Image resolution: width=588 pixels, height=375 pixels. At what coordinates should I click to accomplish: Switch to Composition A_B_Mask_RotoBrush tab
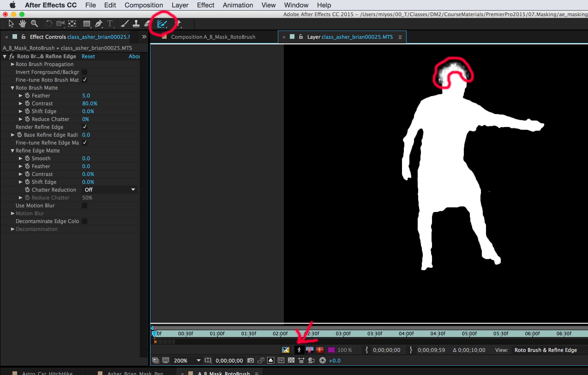click(213, 37)
